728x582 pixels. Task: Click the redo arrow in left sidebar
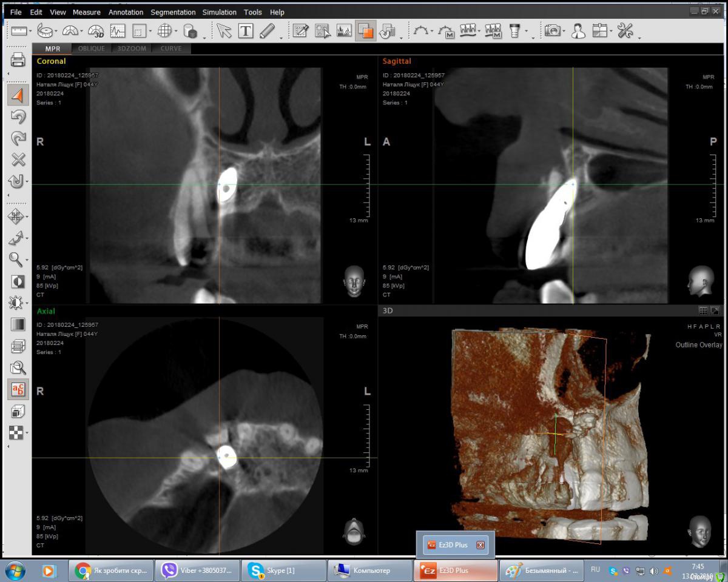(x=18, y=138)
